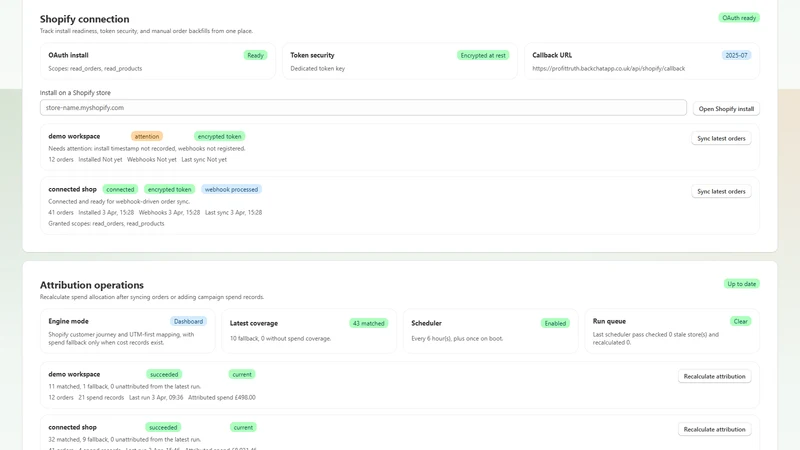Screen dimensions: 800x450
Task: Click the Shopify connection heading
Action: pyautogui.click(x=85, y=19)
